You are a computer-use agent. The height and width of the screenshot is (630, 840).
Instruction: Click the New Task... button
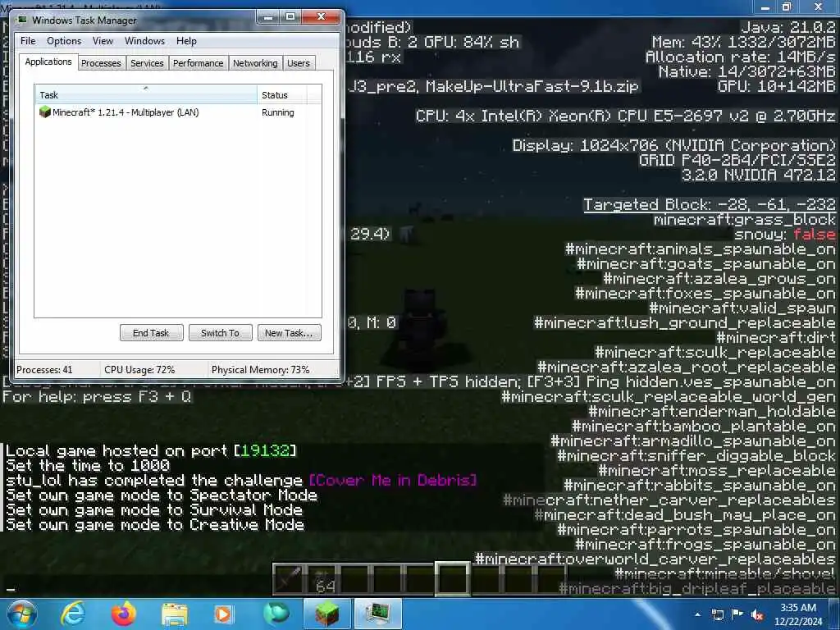(x=289, y=333)
